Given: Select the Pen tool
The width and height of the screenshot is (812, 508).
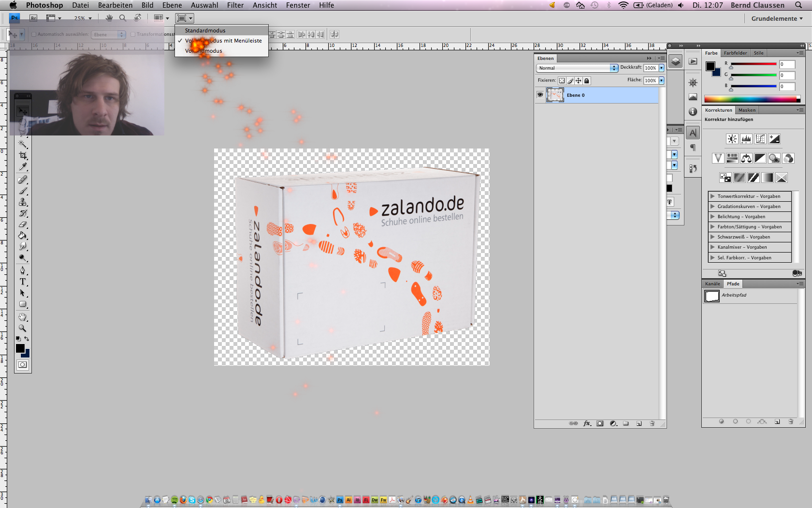Looking at the screenshot, I should tap(23, 270).
